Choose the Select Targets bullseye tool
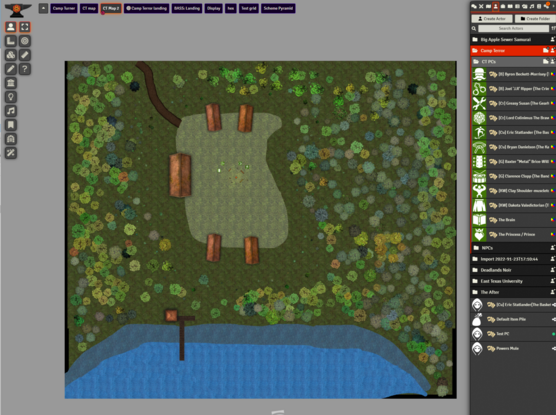Screen dimensions: 556x415 (x=24, y=41)
